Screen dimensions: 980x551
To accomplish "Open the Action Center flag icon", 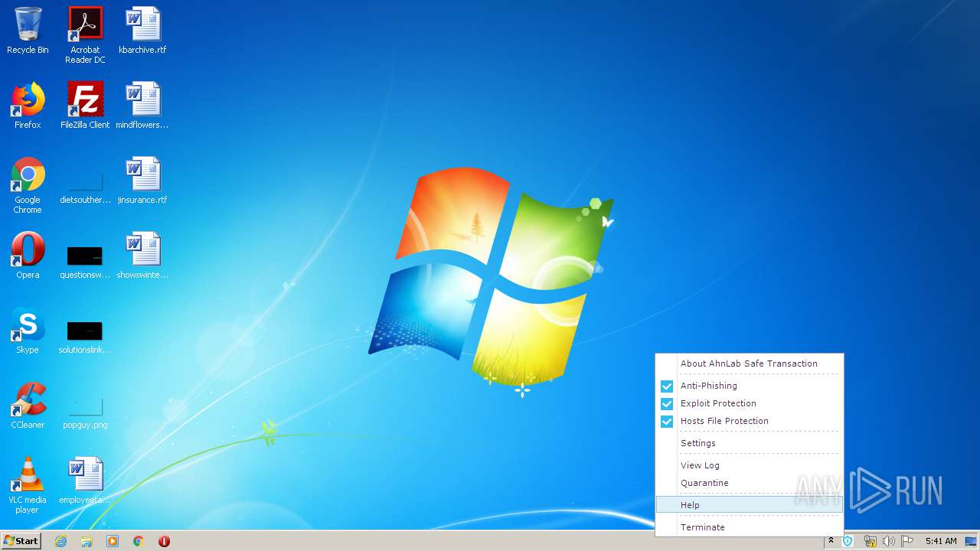I will point(907,541).
